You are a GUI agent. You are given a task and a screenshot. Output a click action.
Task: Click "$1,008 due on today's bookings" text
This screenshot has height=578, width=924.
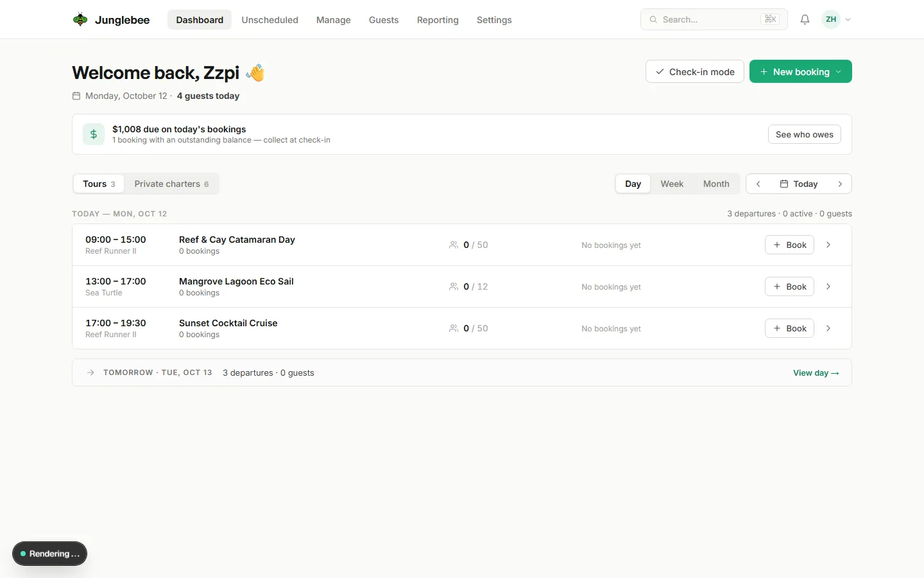[179, 129]
